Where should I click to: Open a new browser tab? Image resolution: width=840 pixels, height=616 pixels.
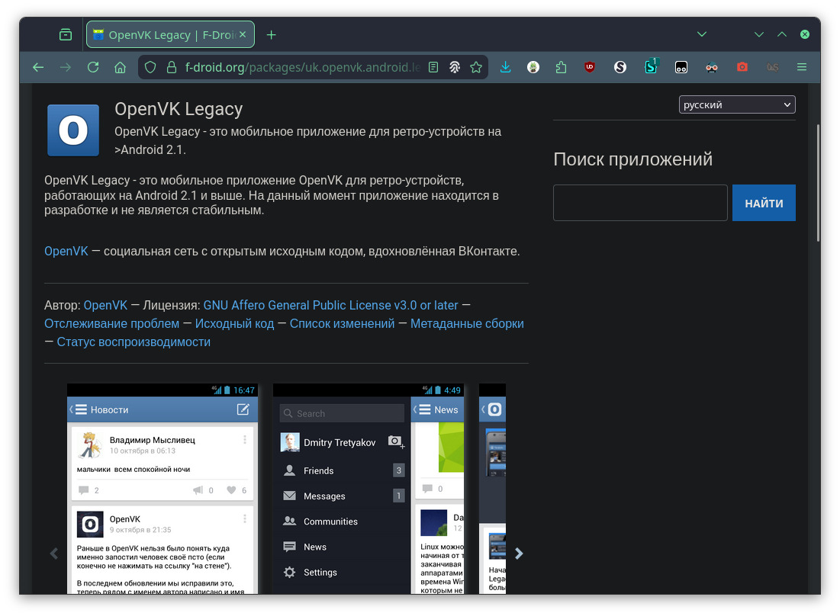tap(271, 35)
